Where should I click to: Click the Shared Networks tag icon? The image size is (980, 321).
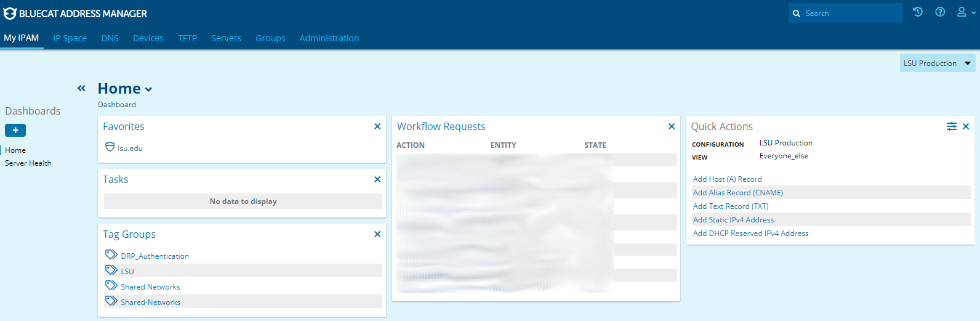point(111,285)
